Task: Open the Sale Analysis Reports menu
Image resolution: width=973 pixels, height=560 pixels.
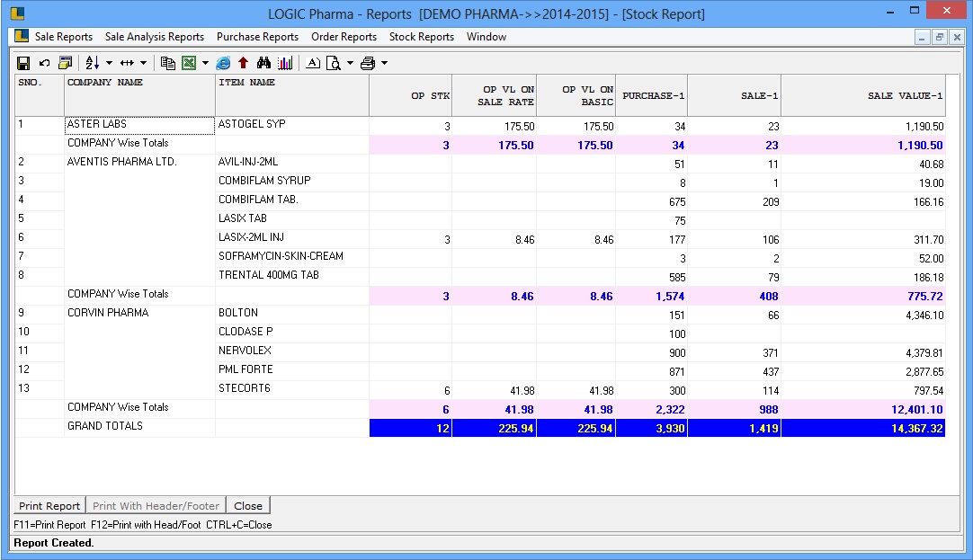Action: pos(155,37)
